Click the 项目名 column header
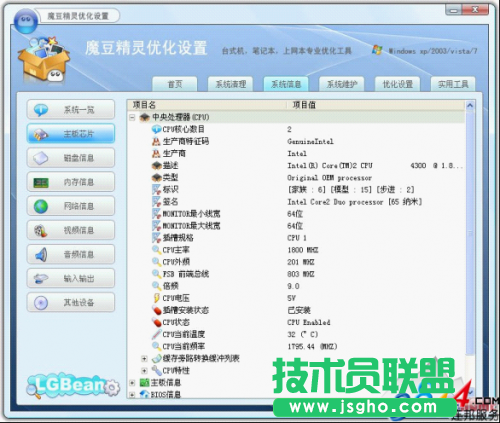Viewport: 500px width, 423px height. tap(144, 105)
